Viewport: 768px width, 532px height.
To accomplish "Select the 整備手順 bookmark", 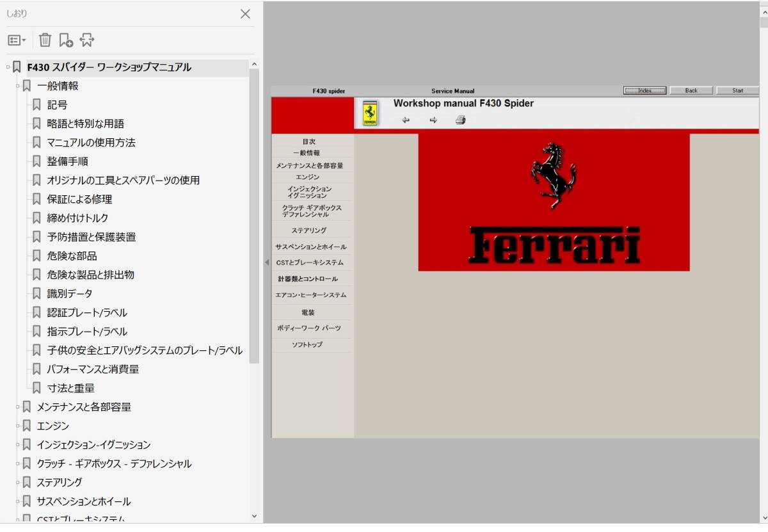I will [67, 161].
